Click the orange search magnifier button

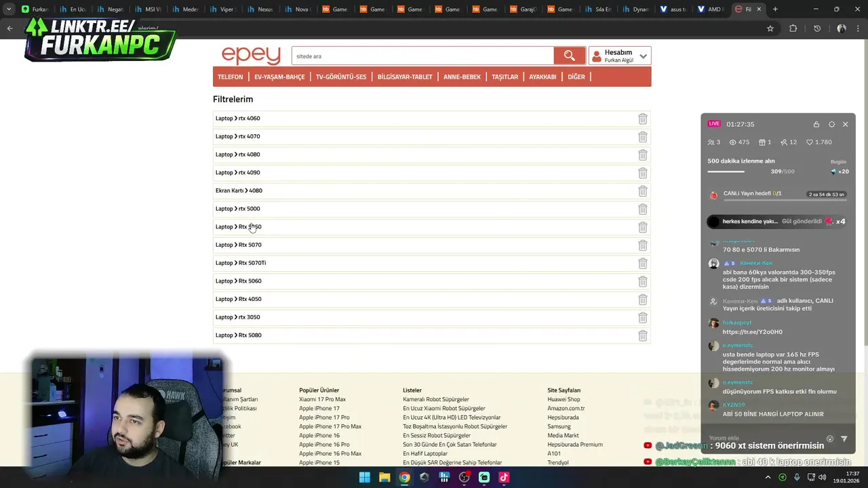click(569, 56)
